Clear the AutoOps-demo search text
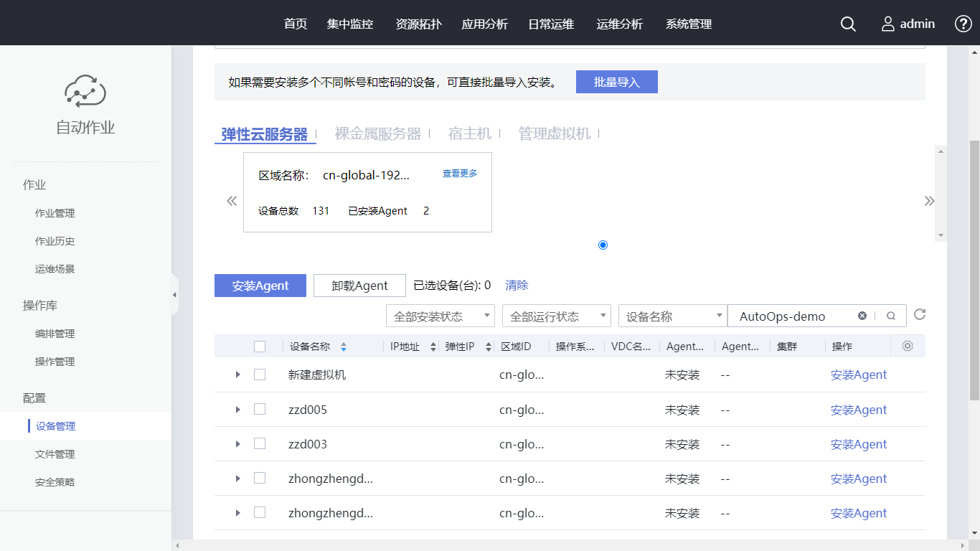980x551 pixels. pos(862,316)
